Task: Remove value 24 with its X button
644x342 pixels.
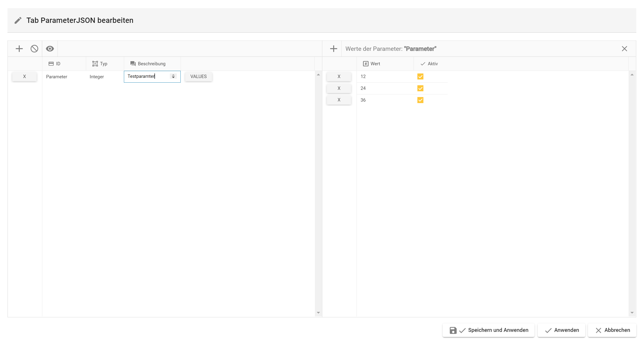Action: click(338, 88)
